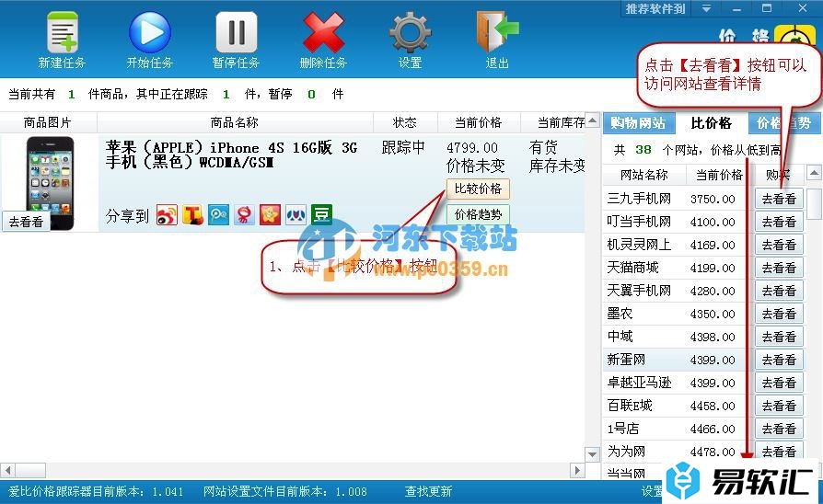Click 去看看 for 卓越亚马逊
823x504 pixels.
779,383
